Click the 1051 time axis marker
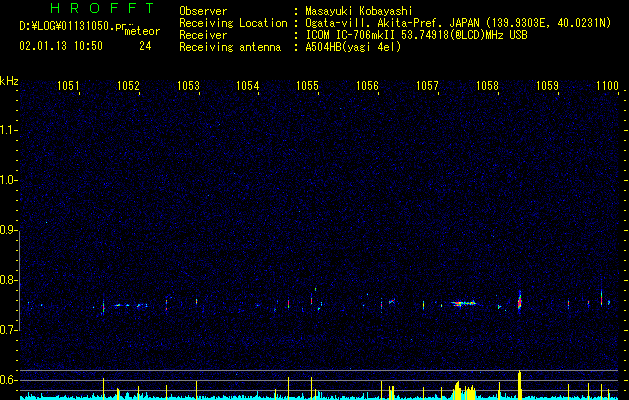This screenshot has height=400, width=629. [68, 86]
